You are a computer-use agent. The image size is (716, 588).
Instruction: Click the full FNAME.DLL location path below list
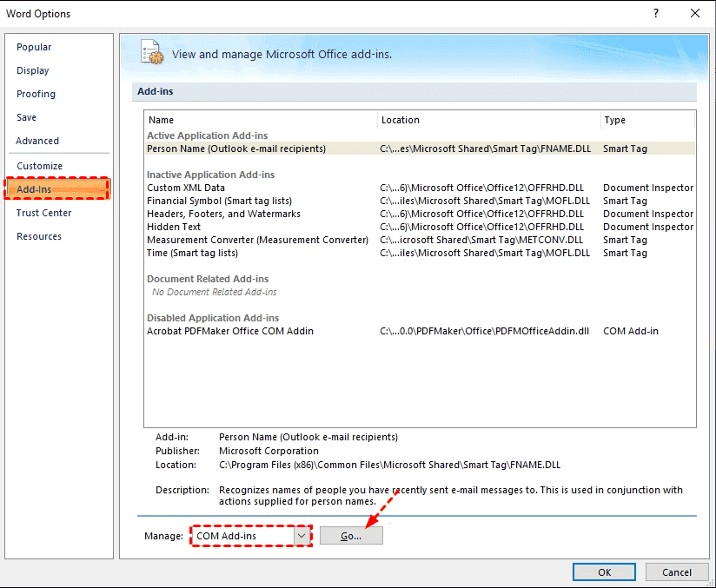tap(389, 466)
